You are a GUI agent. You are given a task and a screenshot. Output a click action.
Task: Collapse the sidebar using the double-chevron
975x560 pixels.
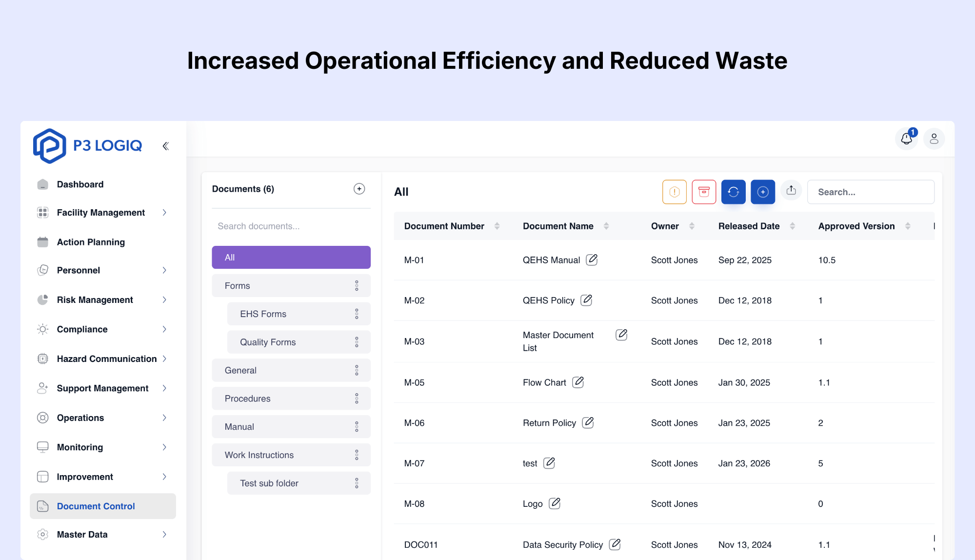165,145
